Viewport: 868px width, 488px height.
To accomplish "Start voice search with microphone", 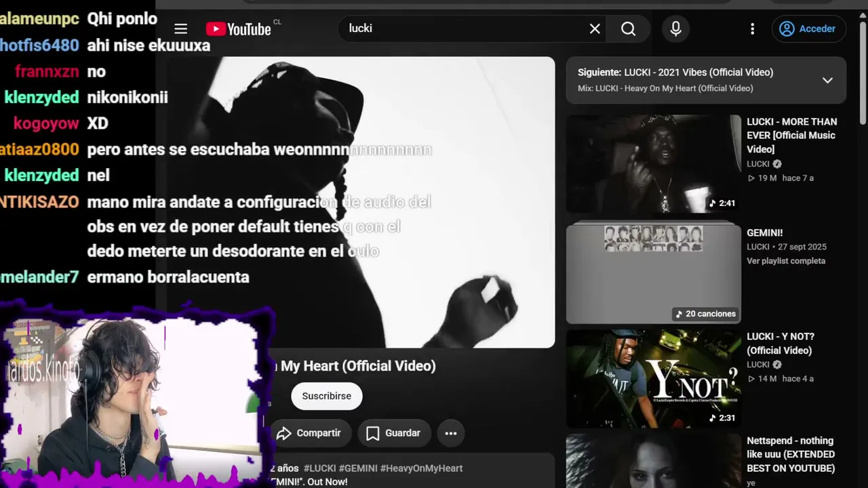I will click(x=675, y=28).
